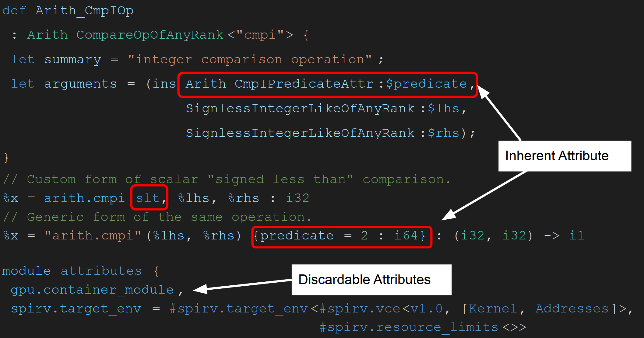Click the "let arguments" keyword
644x338 pixels.
(x=64, y=84)
